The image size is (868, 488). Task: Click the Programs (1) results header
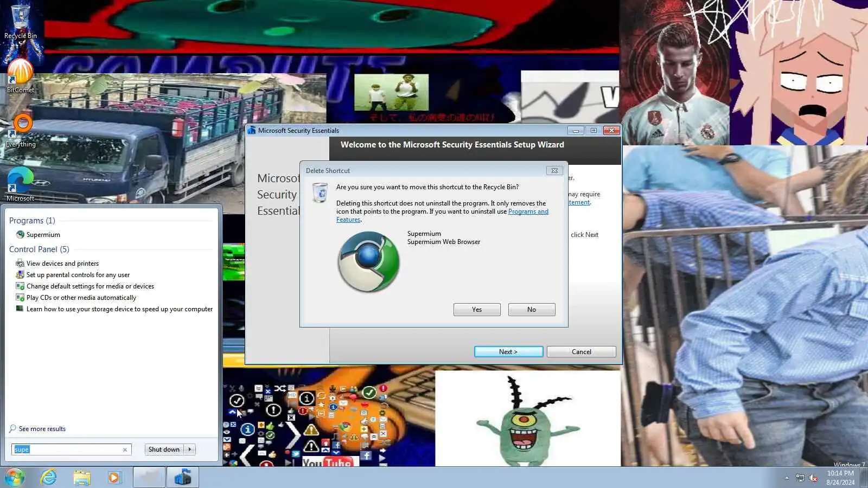pos(32,221)
